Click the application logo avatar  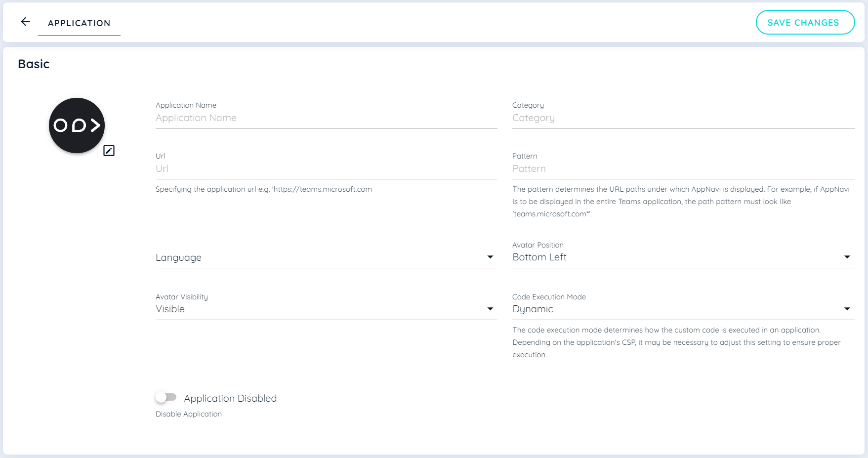point(76,125)
